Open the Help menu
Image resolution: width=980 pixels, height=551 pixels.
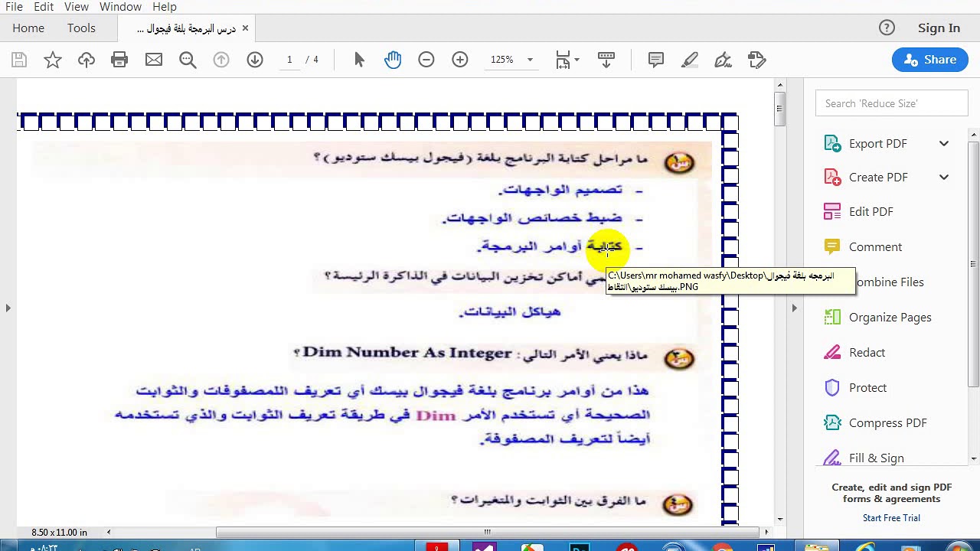pyautogui.click(x=165, y=6)
